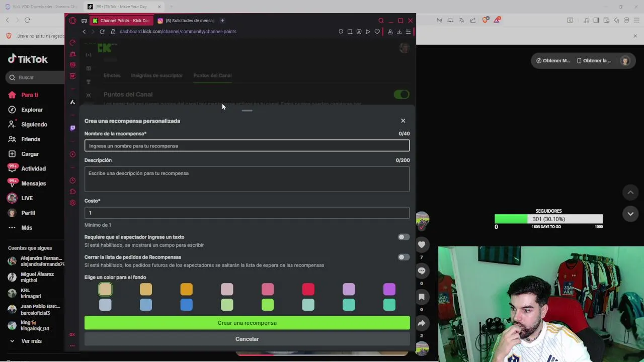Screen dimensions: 644x362
Task: Click the Descripción text area
Action: click(x=247, y=179)
